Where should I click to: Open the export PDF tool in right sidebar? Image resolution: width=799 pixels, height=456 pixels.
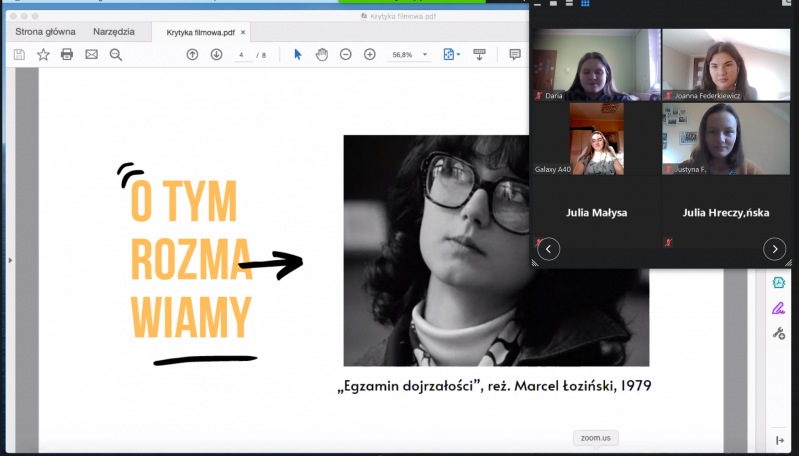779,282
